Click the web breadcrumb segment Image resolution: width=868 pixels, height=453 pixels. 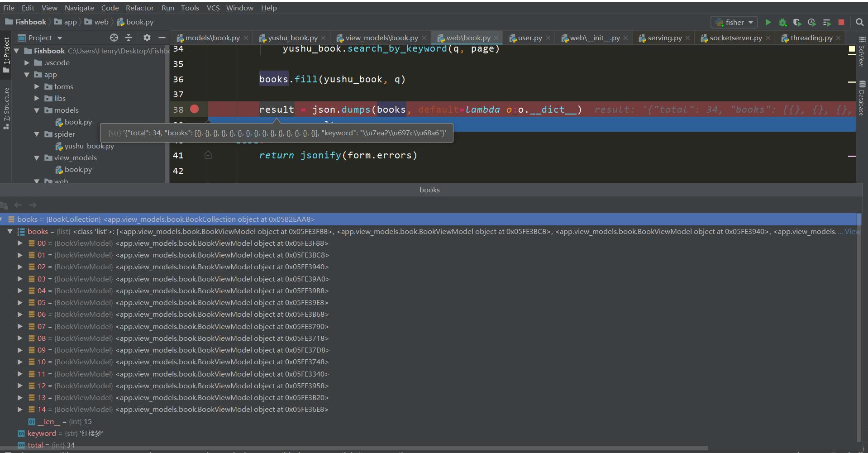tap(96, 22)
